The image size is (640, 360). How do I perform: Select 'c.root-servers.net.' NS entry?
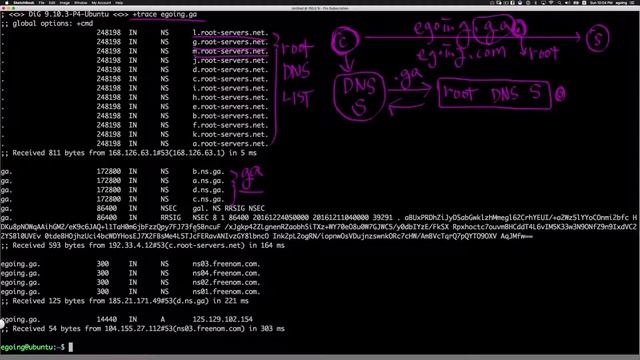point(230,79)
